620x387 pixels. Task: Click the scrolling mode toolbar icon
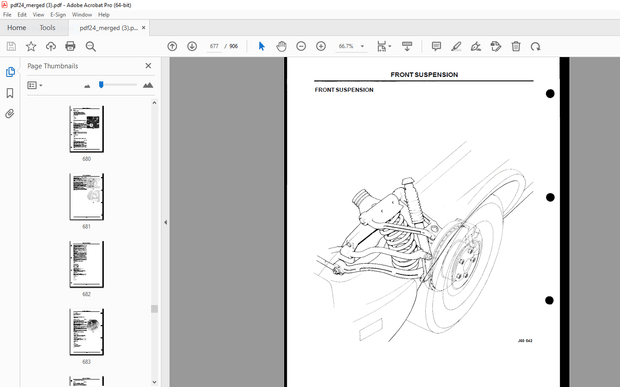[x=407, y=46]
